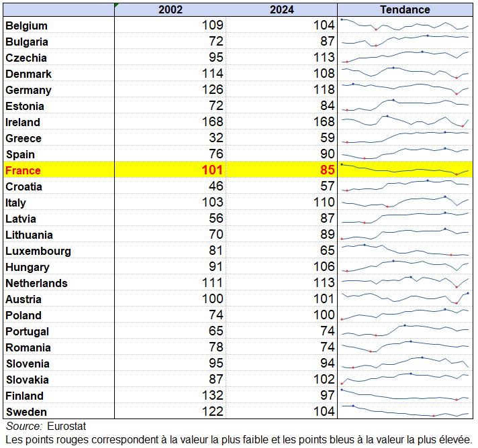478x448 pixels.
Task: Select Latvia's 2002 value 56
Action: coord(216,219)
